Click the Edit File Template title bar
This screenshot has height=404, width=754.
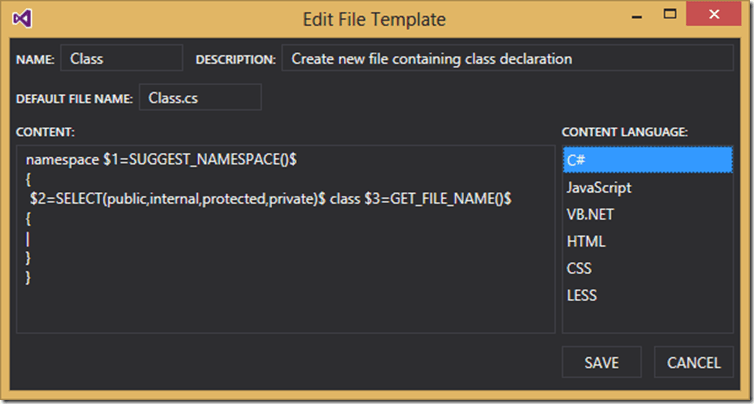(375, 19)
